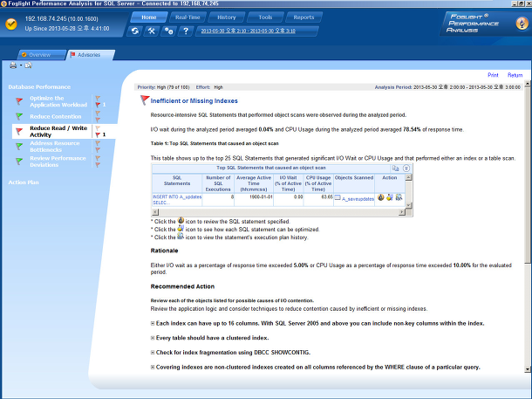Expand 'Each index can have up to 16 columns'

[x=153, y=324]
